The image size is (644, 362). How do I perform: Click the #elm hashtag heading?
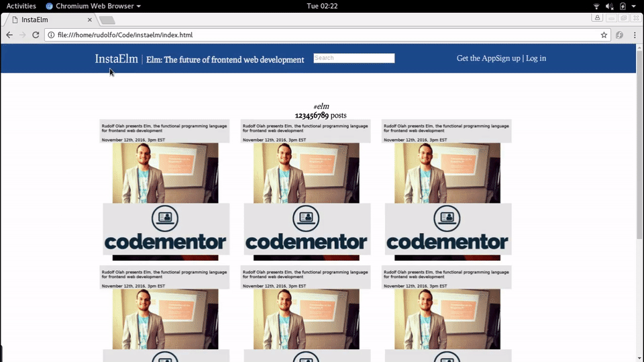coord(321,107)
